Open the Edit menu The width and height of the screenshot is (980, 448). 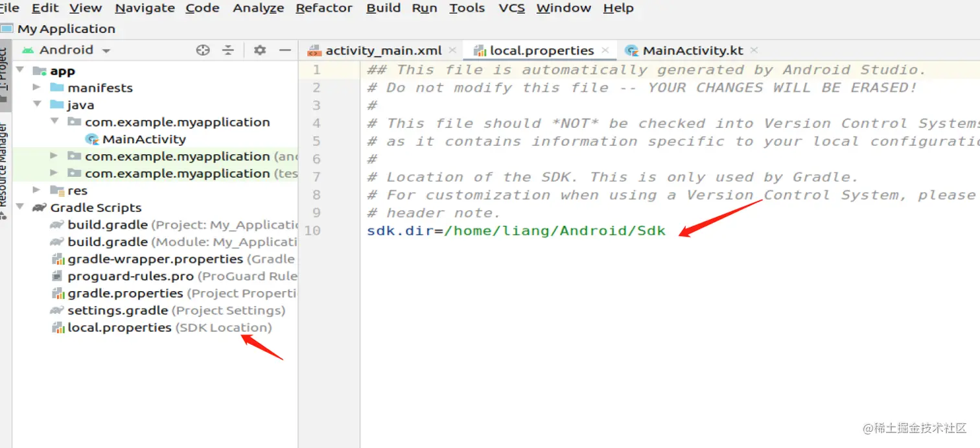pos(45,8)
